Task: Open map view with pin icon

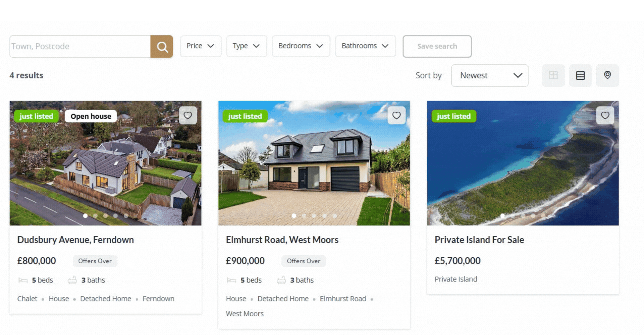Action: coord(607,75)
